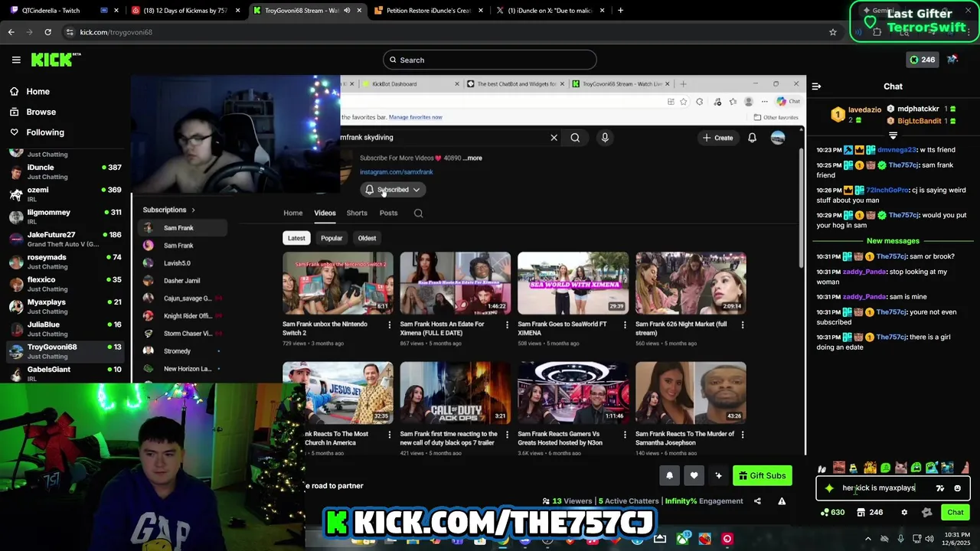Click the KICKs balance 246 at top right
This screenshot has width=980, height=551.
tap(922, 60)
